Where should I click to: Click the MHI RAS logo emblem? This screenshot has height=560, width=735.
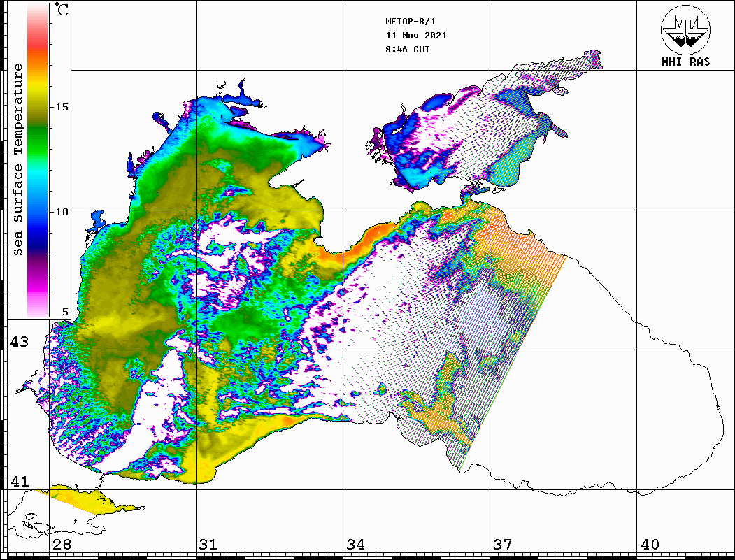click(685, 29)
